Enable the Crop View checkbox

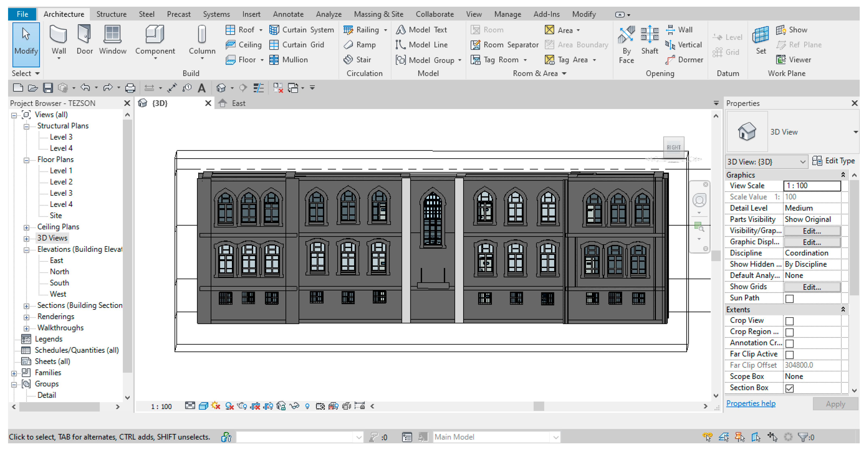pos(789,321)
